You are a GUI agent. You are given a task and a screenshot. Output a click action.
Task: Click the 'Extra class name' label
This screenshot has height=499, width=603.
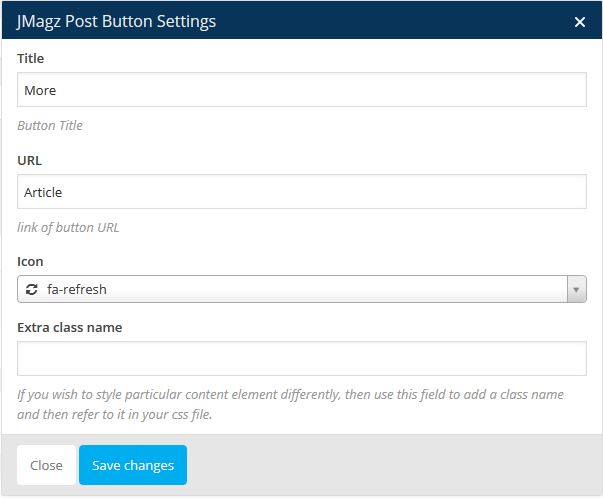coord(69,327)
